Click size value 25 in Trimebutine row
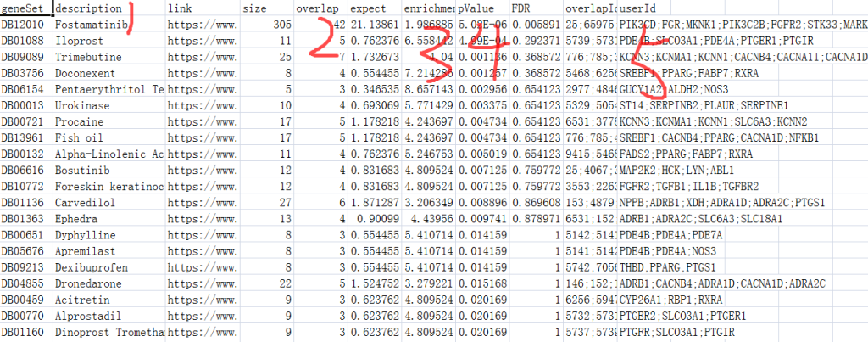Image resolution: width=868 pixels, height=342 pixels. point(266,57)
